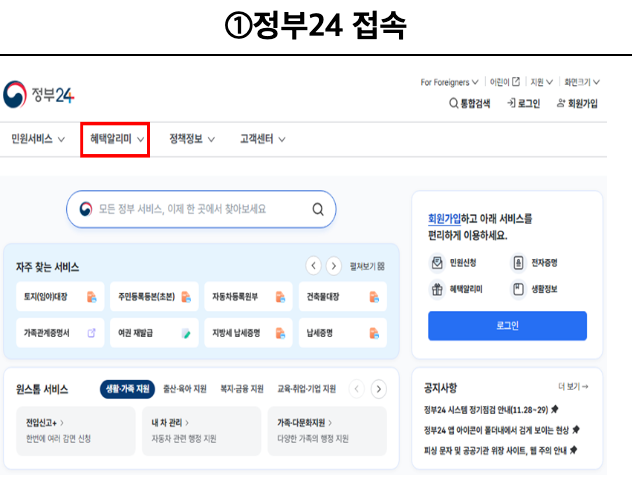
Task: Open the 전입신고+ card
Action: 76,431
